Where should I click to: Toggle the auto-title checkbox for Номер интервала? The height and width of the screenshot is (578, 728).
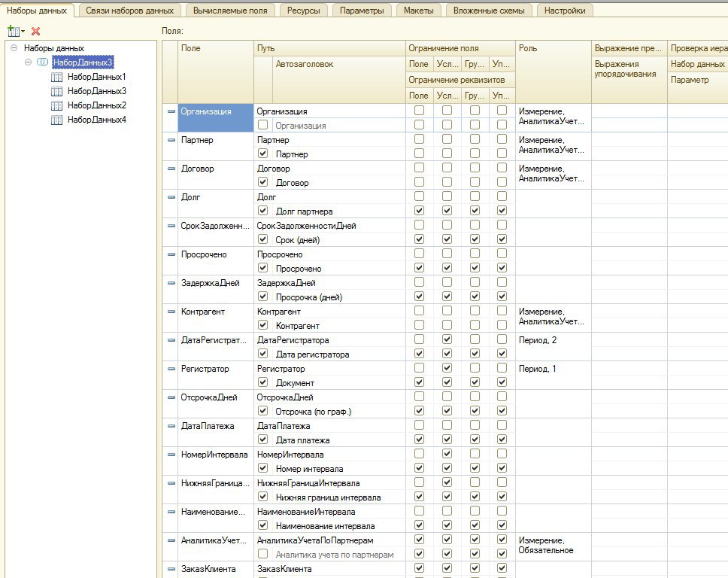tap(262, 467)
